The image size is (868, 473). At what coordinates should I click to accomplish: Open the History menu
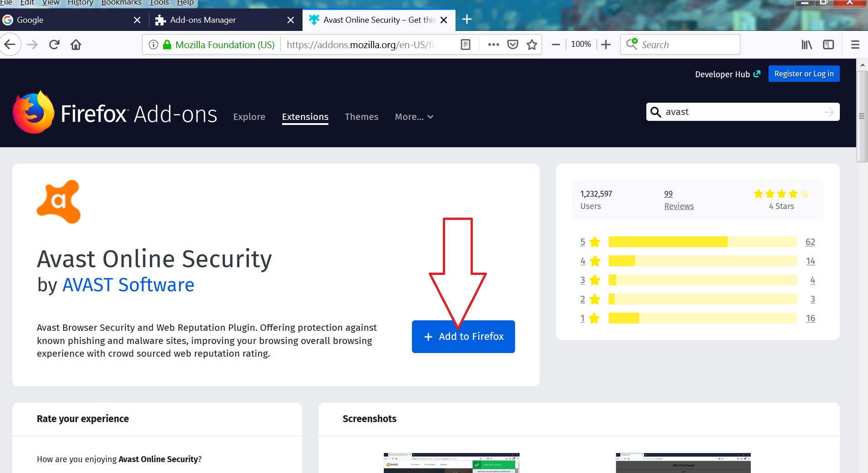80,3
